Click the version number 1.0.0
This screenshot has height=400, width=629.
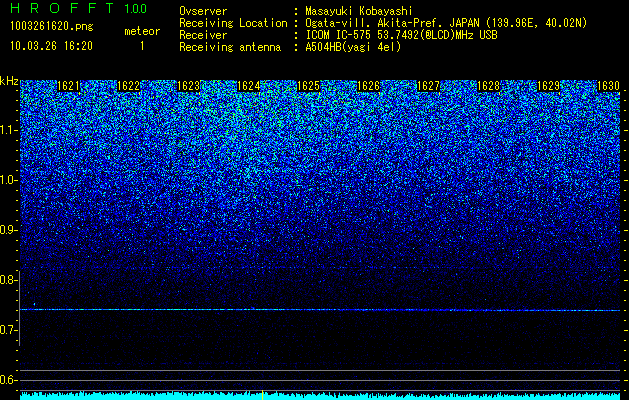coord(136,8)
